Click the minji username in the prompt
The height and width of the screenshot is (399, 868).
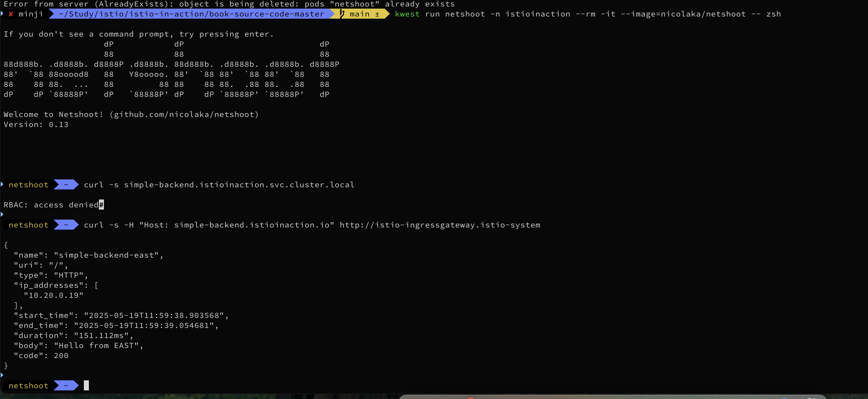(31, 14)
